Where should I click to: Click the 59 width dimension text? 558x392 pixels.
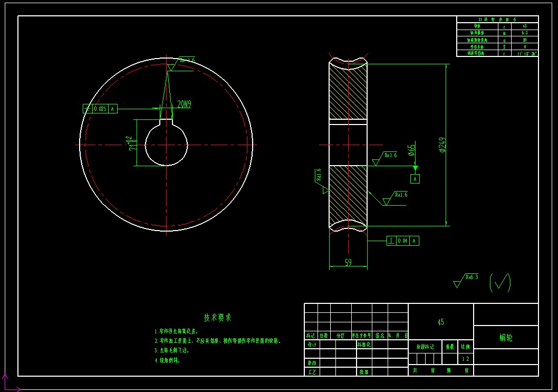pyautogui.click(x=349, y=262)
